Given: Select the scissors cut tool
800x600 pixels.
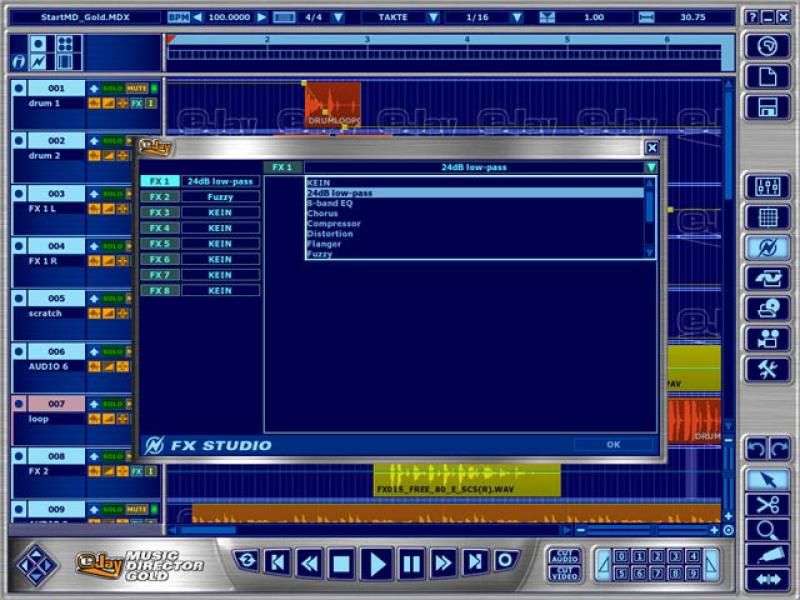Looking at the screenshot, I should tap(767, 505).
